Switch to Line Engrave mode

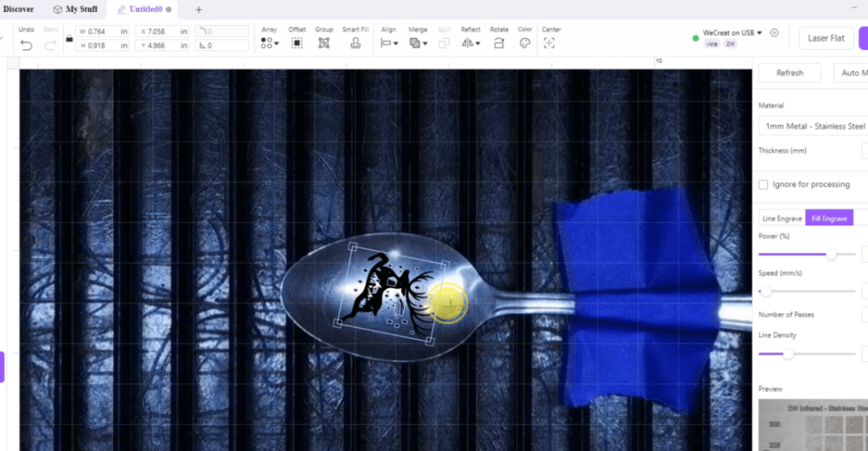781,219
